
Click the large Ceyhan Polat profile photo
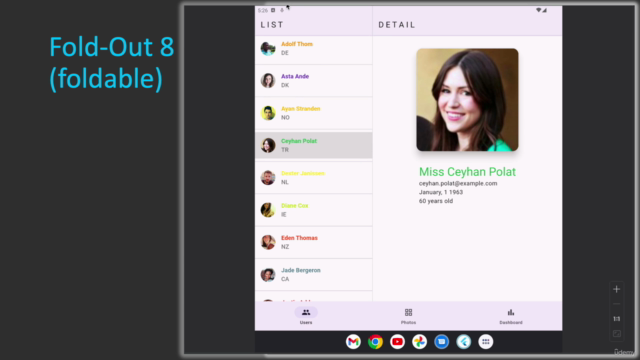click(x=467, y=100)
